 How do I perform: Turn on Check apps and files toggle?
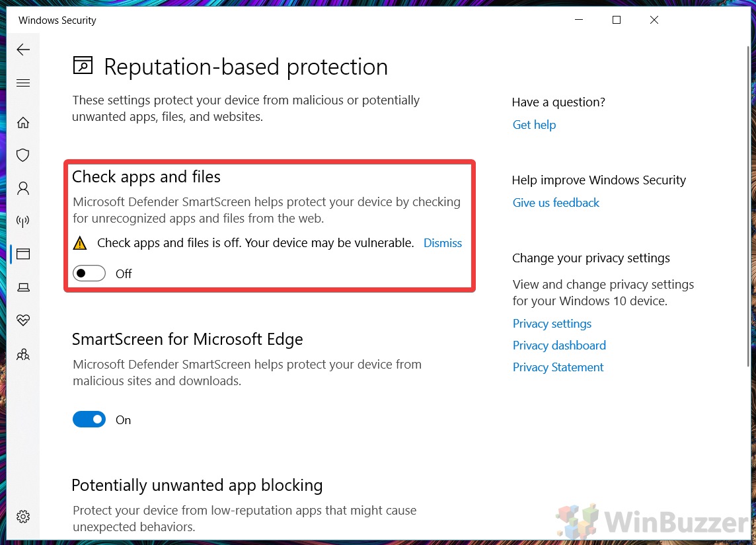tap(89, 273)
